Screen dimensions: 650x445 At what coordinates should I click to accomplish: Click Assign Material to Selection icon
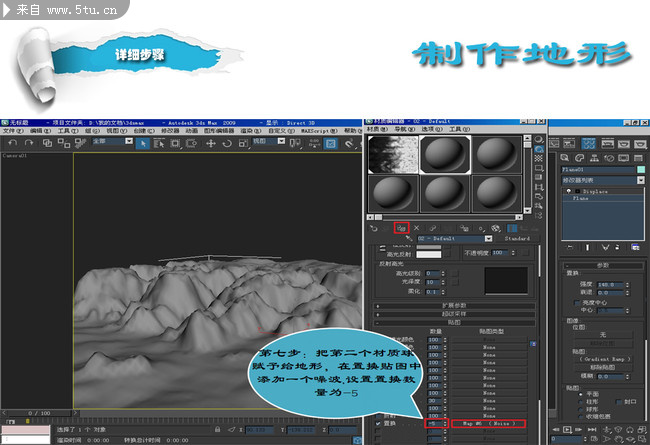401,227
